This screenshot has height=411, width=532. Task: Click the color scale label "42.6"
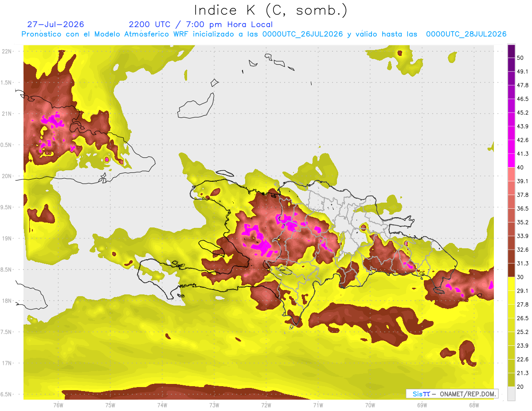pyautogui.click(x=523, y=140)
